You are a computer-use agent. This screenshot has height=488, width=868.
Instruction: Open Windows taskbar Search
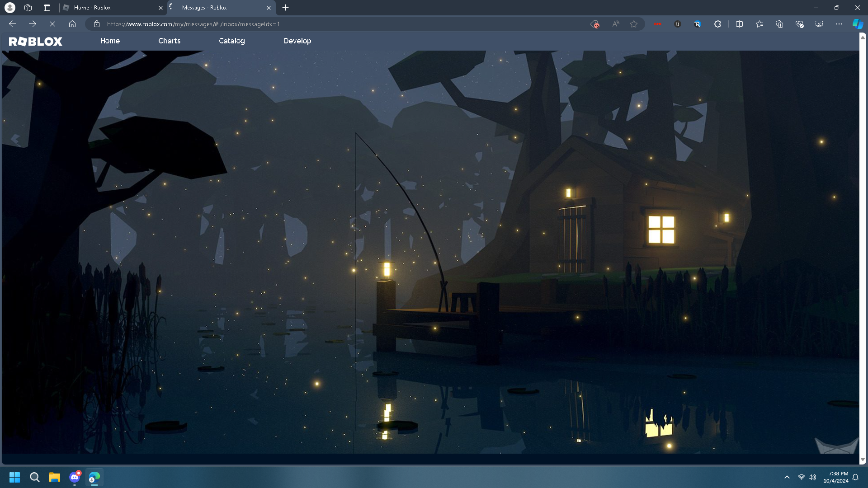[x=35, y=477]
